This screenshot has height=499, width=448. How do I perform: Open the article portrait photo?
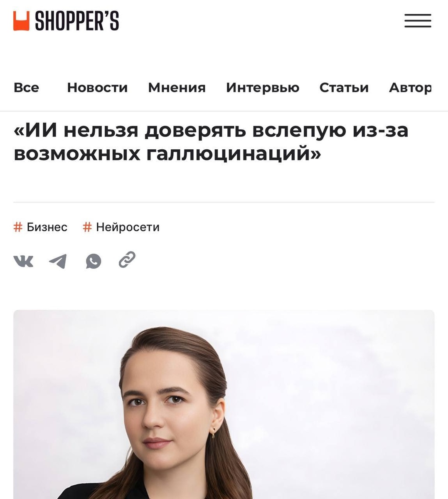coord(224,404)
